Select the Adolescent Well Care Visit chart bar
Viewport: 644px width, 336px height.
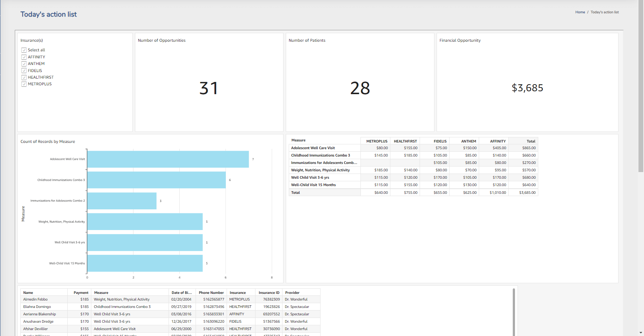coord(168,159)
